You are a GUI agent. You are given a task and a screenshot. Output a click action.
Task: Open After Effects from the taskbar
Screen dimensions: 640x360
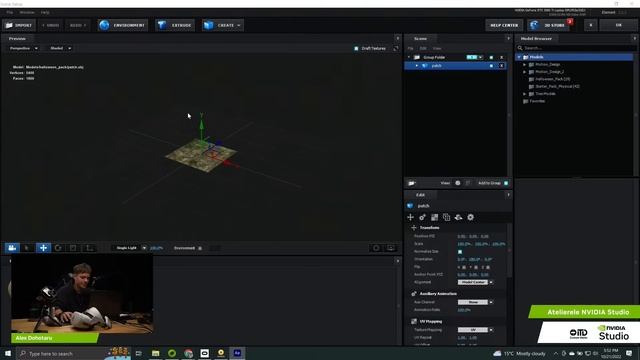[237, 353]
